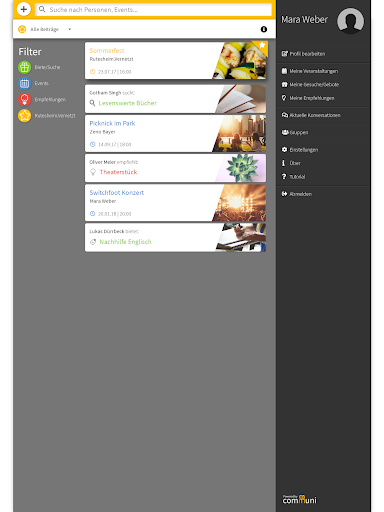Filter posts by Rutesheim.Vernetzt label
Screen dimensions: 384x512
(55, 116)
